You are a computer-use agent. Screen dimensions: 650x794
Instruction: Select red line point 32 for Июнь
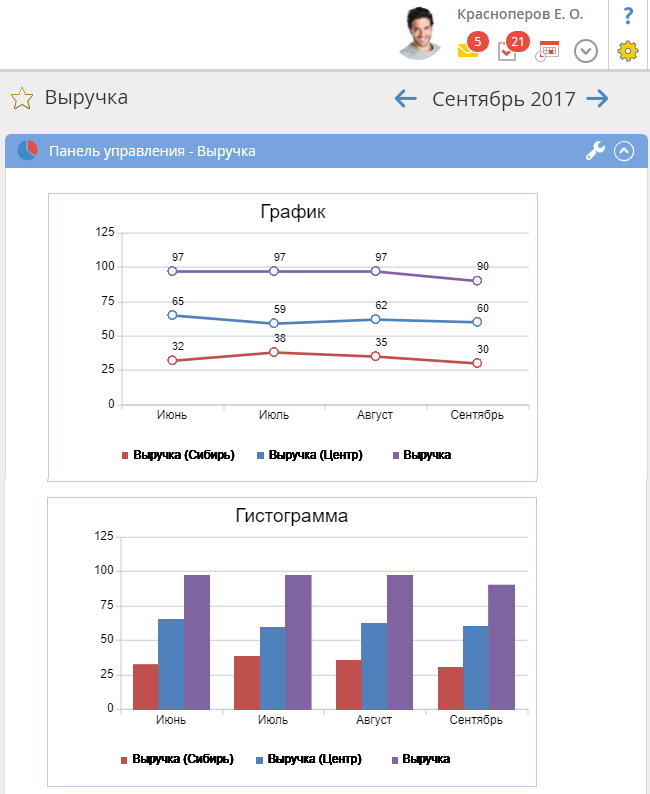[172, 361]
